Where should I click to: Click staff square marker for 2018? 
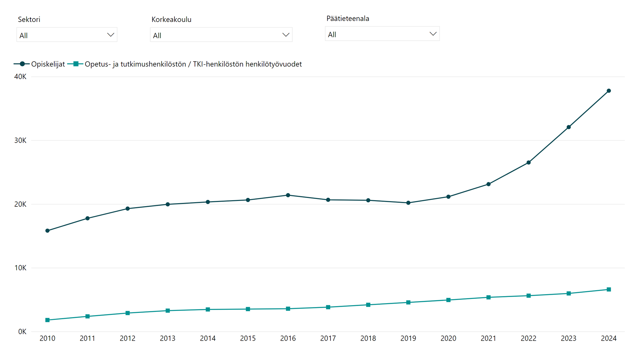(368, 305)
